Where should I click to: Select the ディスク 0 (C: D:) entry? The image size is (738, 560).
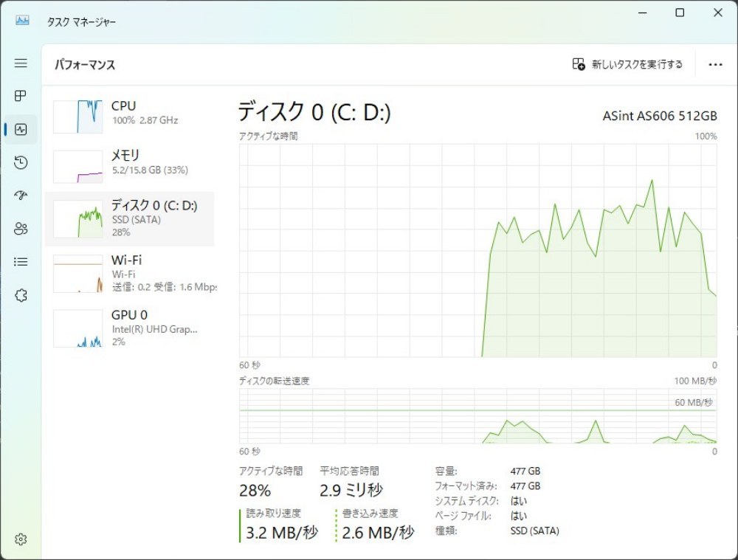pyautogui.click(x=129, y=219)
